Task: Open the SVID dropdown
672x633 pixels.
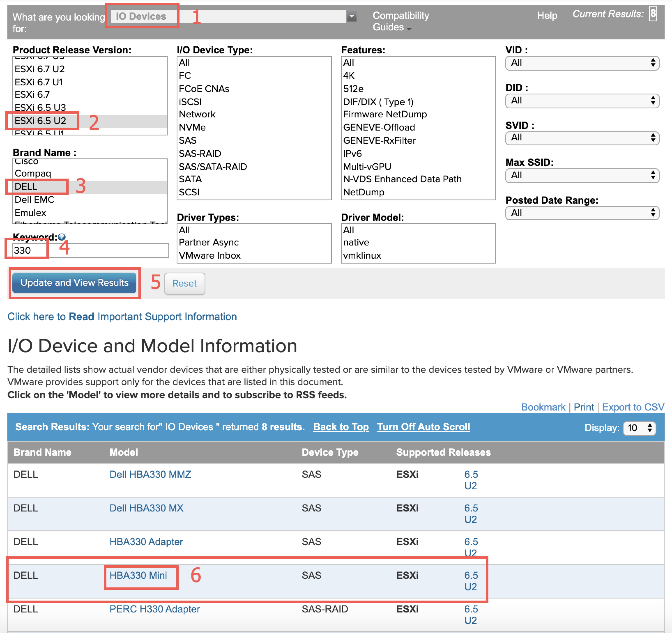Action: [582, 138]
